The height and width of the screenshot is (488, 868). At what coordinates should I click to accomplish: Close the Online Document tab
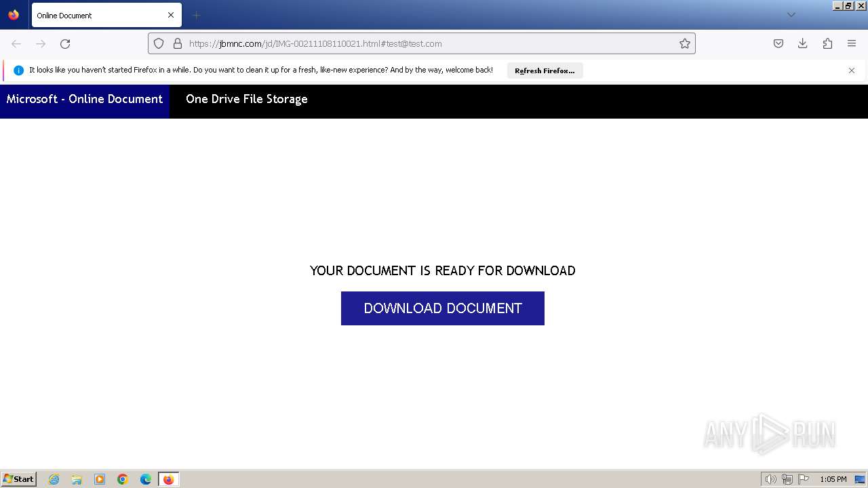click(x=171, y=15)
